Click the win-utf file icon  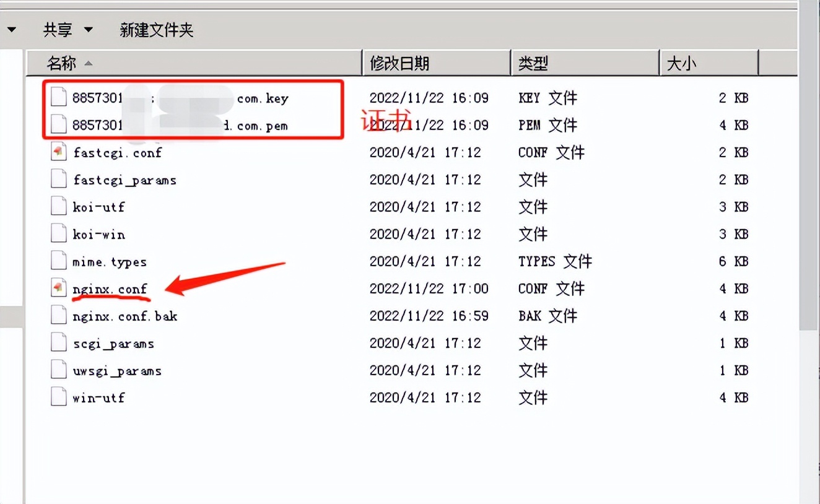(59, 397)
